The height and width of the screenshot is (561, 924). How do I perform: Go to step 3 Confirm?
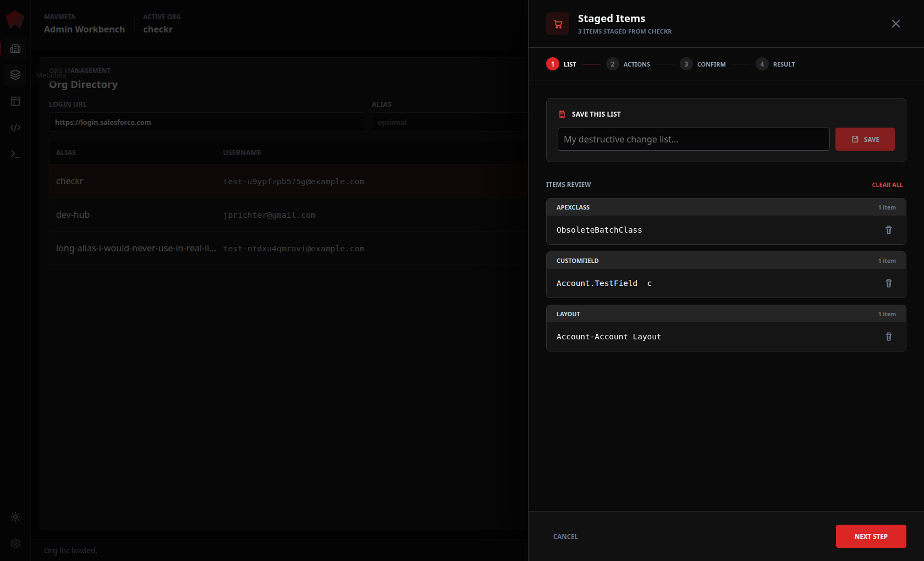click(703, 64)
